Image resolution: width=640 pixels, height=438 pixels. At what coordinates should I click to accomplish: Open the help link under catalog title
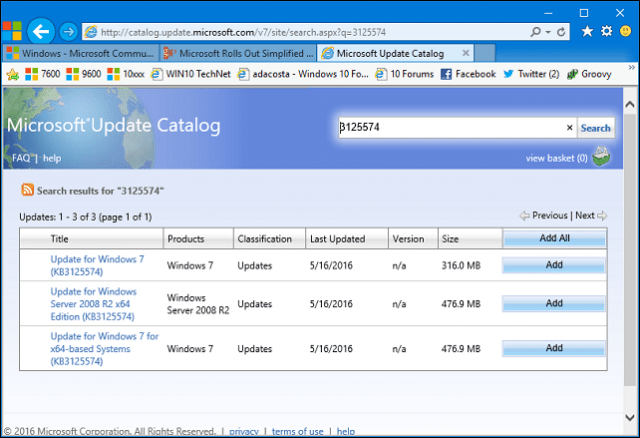(52, 158)
